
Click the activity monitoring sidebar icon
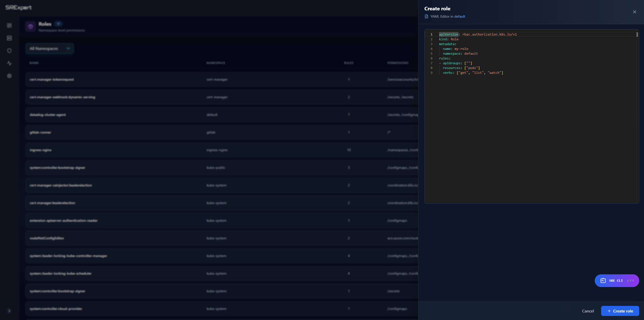pos(9,63)
